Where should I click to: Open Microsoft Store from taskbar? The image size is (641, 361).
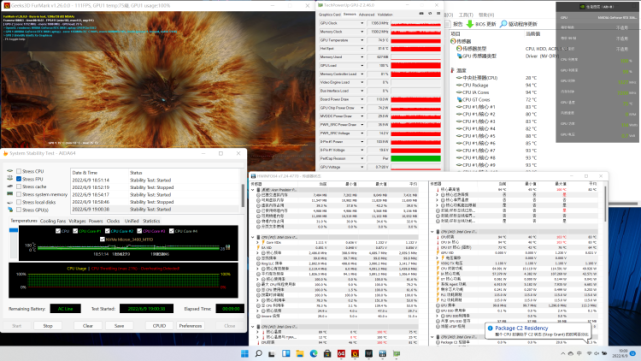(327, 354)
